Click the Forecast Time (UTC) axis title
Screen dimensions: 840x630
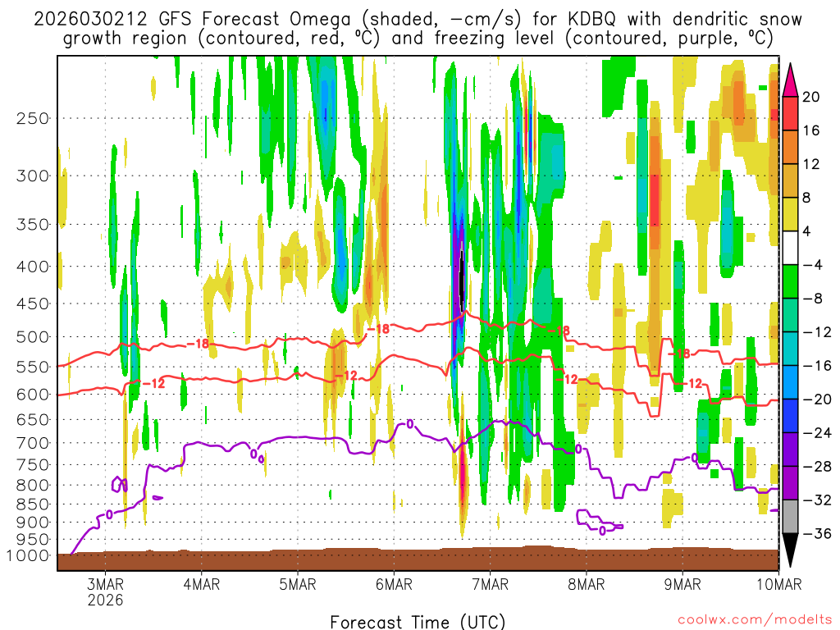click(x=418, y=622)
